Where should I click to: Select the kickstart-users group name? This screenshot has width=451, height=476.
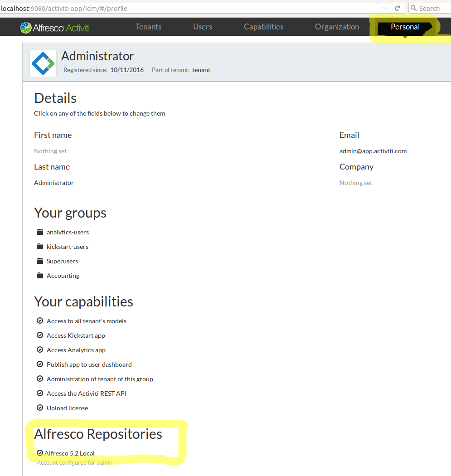click(x=68, y=247)
